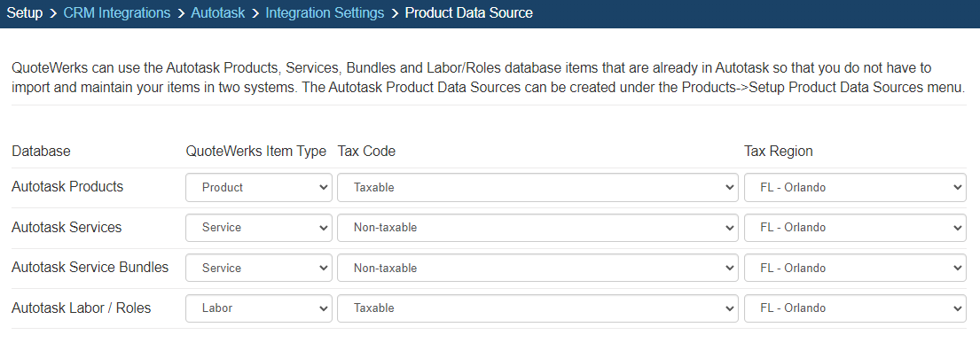Screen dimensions: 980x343
Task: Open Item Type dropdown for Autotask Service Bundles
Action: [x=259, y=268]
